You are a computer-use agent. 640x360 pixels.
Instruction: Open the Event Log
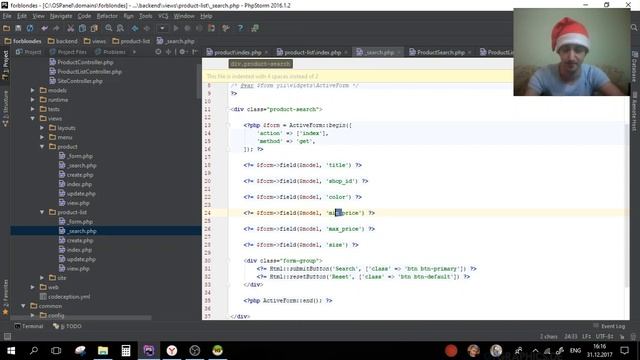[609, 326]
